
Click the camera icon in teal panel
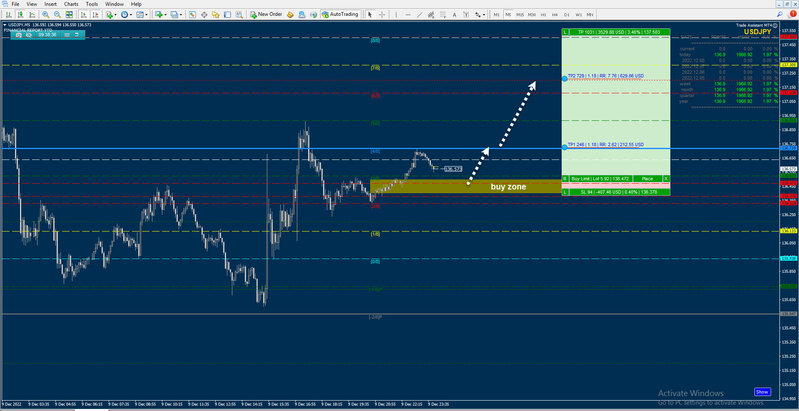click(x=18, y=35)
